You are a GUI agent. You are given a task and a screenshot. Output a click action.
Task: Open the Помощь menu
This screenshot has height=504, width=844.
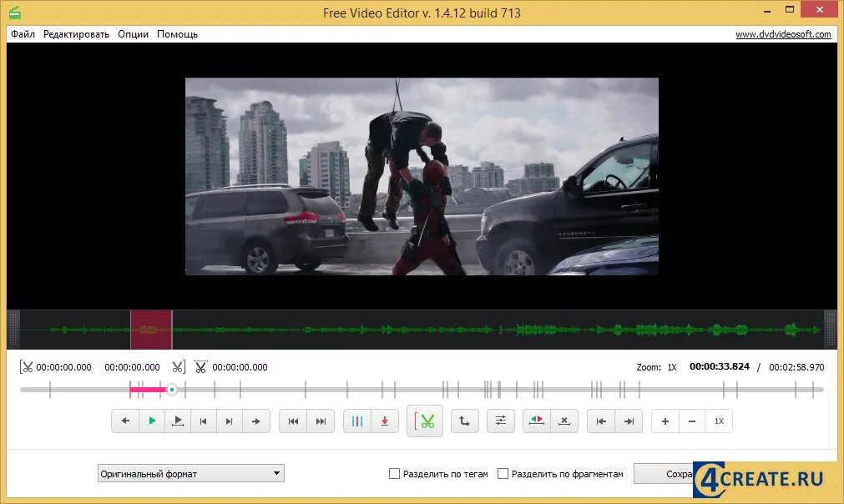177,34
